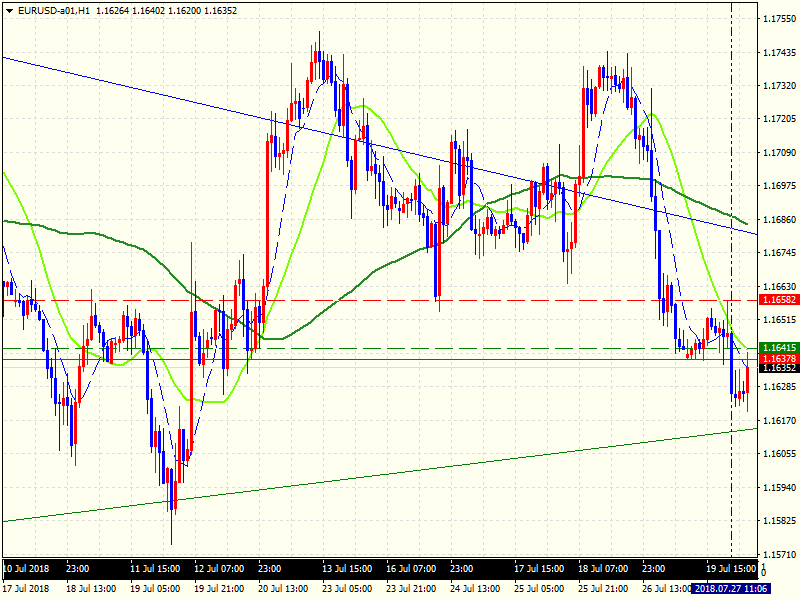Click the black 1.16352 current price label
The width and height of the screenshot is (800, 600).
[779, 368]
